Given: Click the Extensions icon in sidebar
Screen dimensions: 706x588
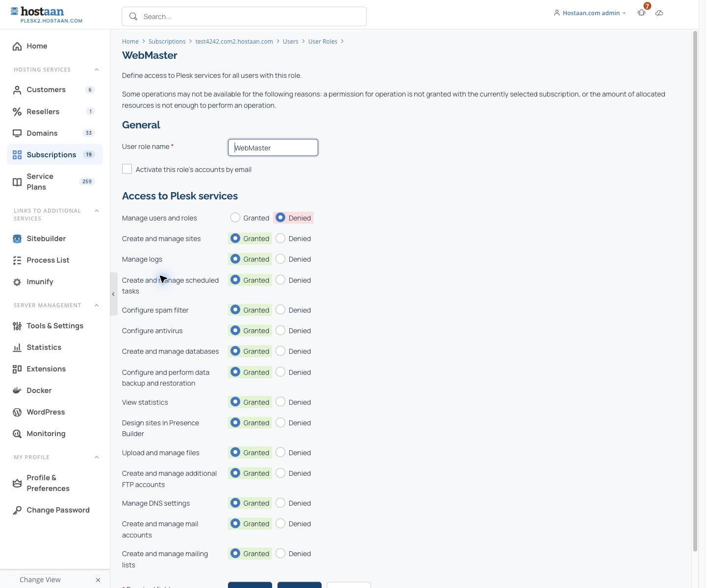Looking at the screenshot, I should (x=17, y=369).
